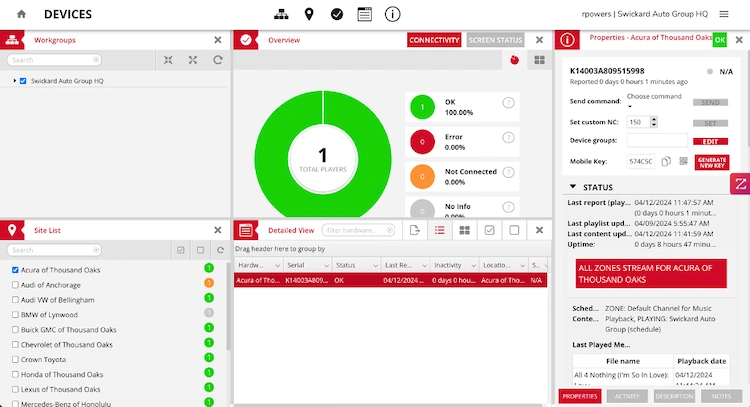Image resolution: width=750 pixels, height=407 pixels.
Task: Open the workgroups hierarchy icon in top bar
Action: point(281,14)
